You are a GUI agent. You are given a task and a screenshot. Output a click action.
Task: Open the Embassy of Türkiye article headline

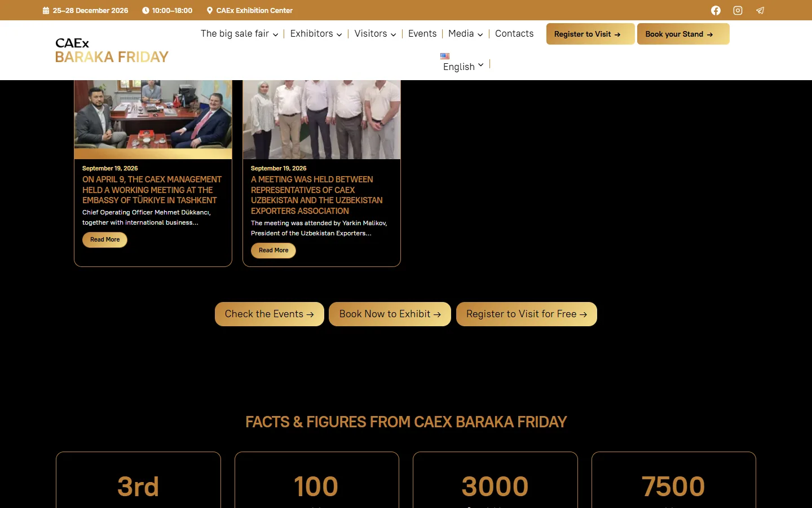pyautogui.click(x=152, y=190)
